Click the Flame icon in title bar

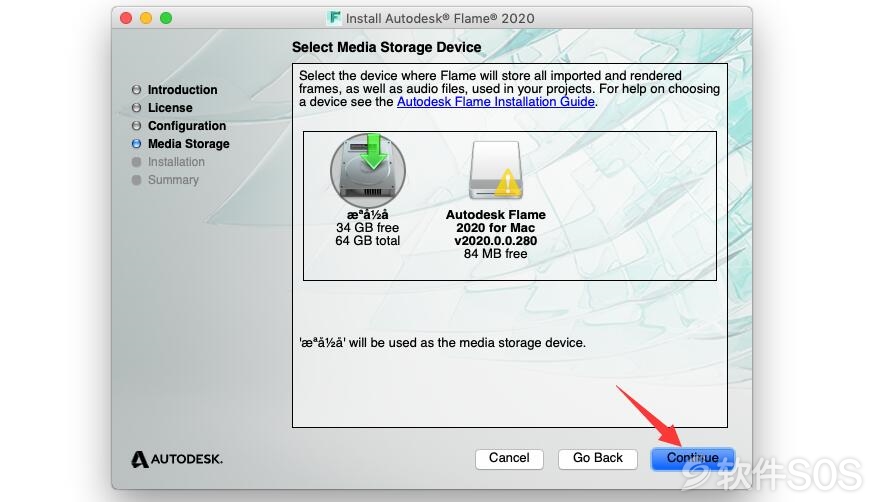(334, 18)
